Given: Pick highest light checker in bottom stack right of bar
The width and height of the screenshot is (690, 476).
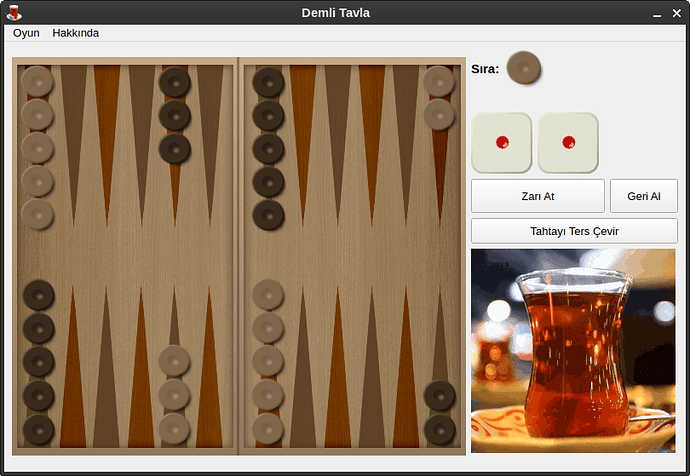Looking at the screenshot, I should coord(268,295).
